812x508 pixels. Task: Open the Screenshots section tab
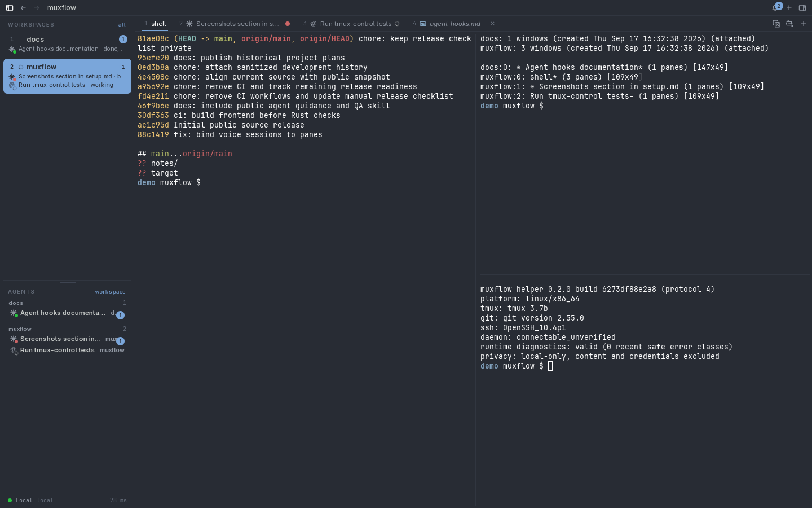click(235, 24)
